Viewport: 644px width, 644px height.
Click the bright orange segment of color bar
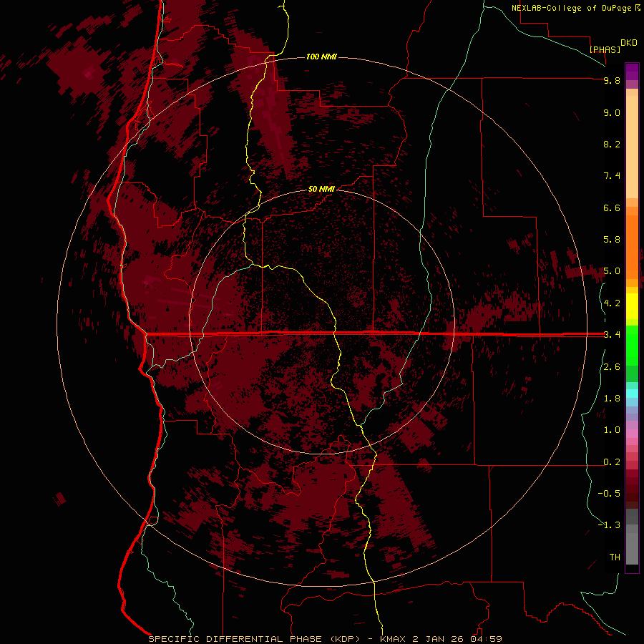pos(632,247)
